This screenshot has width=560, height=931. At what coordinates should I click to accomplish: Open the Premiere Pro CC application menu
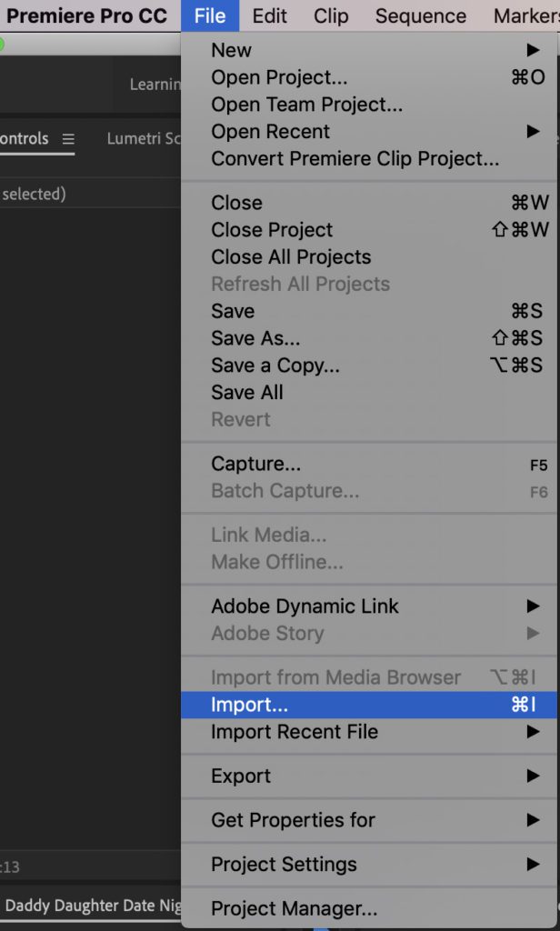86,16
